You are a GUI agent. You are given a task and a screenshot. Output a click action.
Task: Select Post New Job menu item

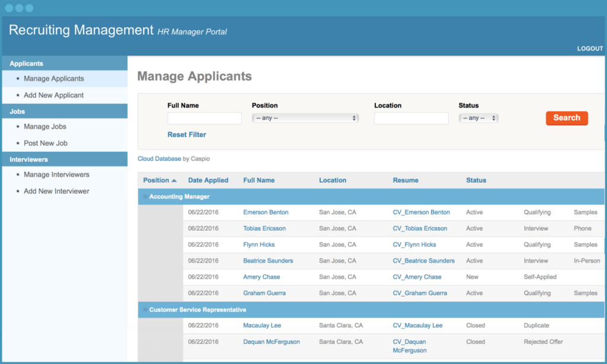point(46,143)
